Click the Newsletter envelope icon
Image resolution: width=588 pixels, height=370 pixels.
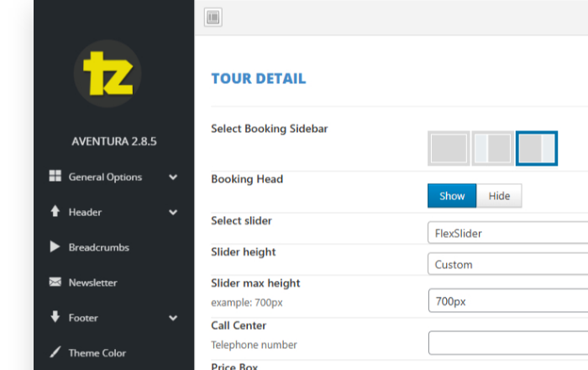click(x=55, y=282)
